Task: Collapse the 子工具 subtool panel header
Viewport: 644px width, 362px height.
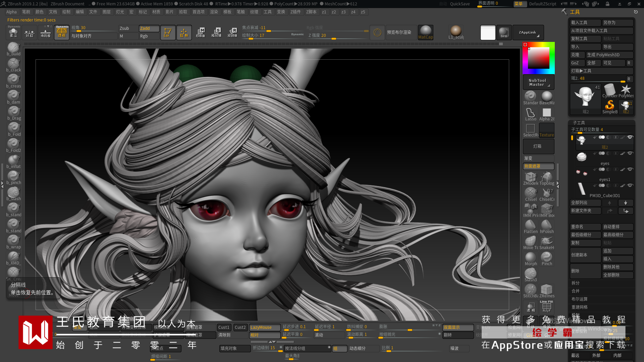Action: [x=579, y=123]
